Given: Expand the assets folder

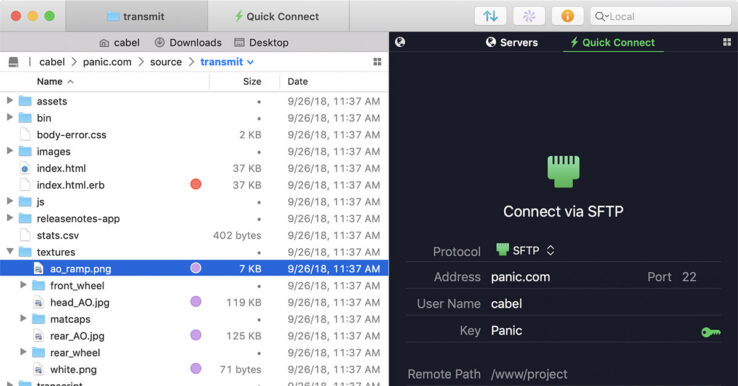Looking at the screenshot, I should (x=9, y=100).
